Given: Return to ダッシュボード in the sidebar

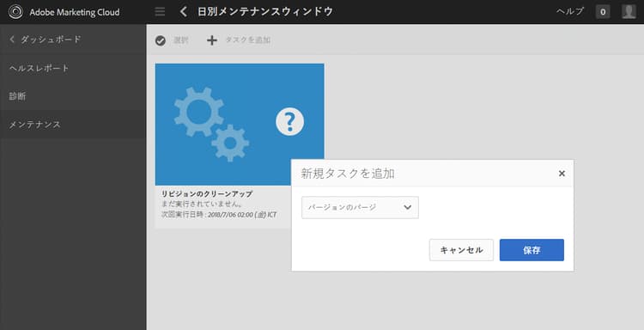Looking at the screenshot, I should click(73, 40).
